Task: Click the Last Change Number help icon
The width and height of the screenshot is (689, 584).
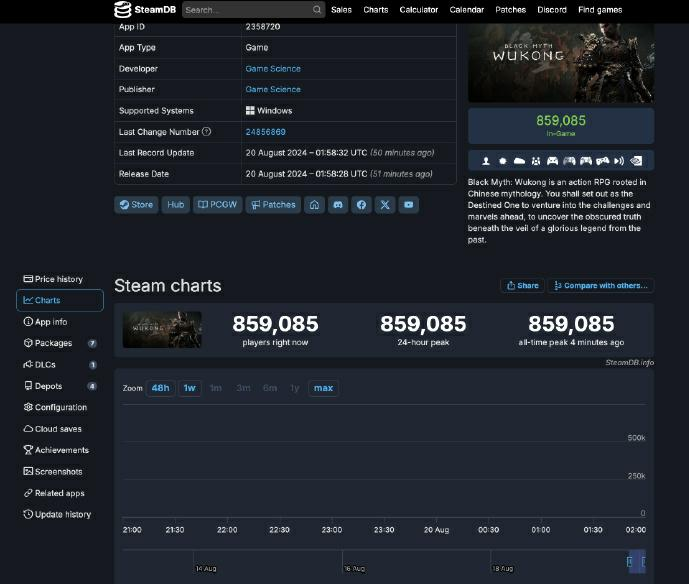Action: (x=206, y=131)
